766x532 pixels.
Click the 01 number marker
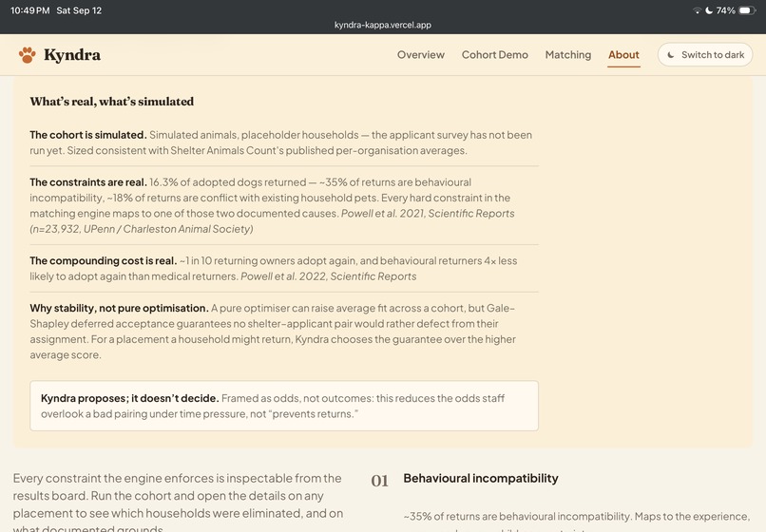point(379,481)
